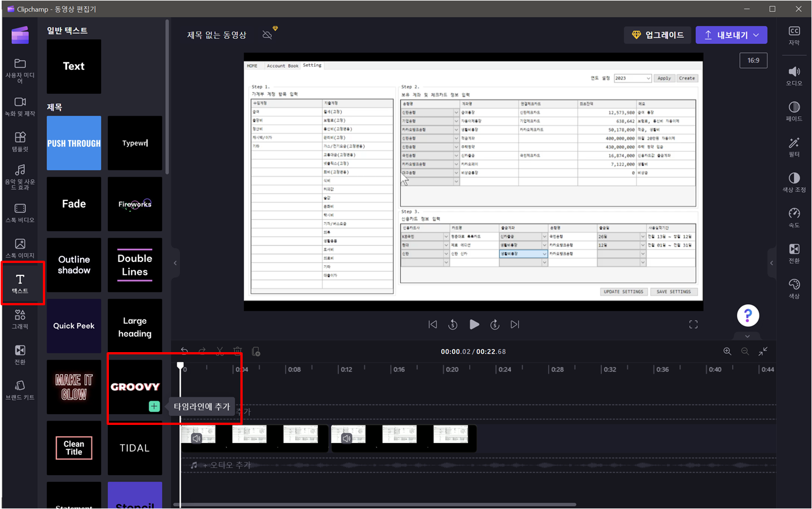The height and width of the screenshot is (509, 812).
Task: Open the color palette panel
Action: (x=794, y=288)
